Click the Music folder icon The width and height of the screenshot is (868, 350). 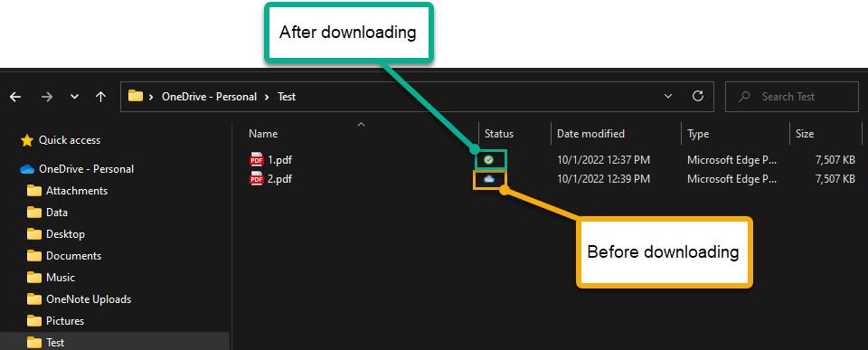click(34, 278)
